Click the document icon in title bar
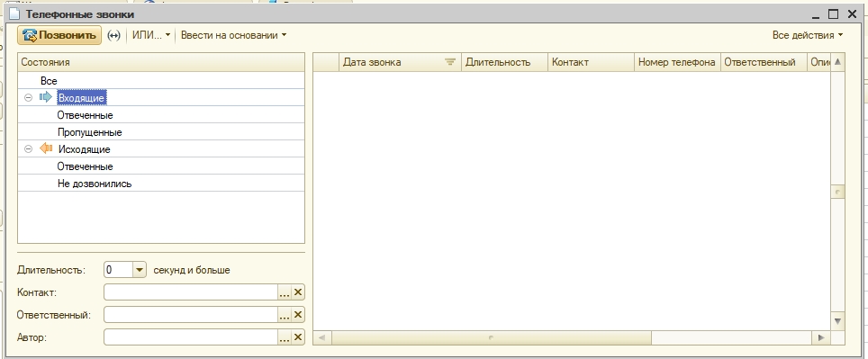Screen dimensions: 868x359 15,14
